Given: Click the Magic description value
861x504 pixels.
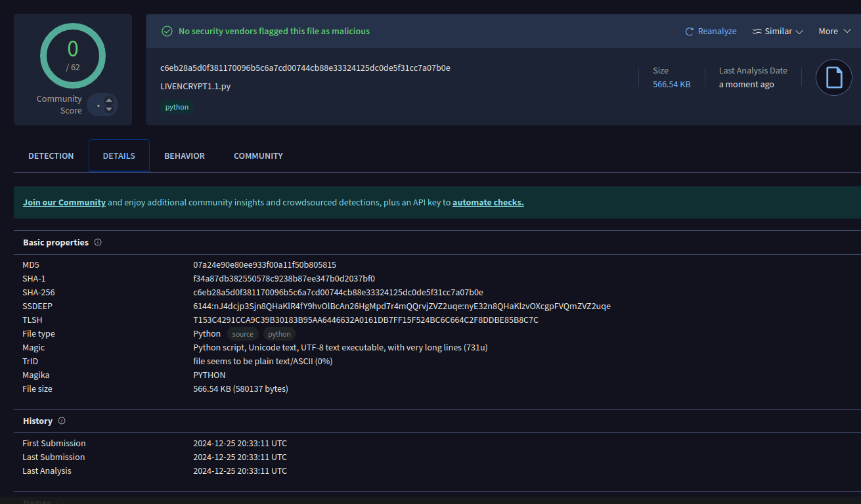Looking at the screenshot, I should (x=340, y=347).
